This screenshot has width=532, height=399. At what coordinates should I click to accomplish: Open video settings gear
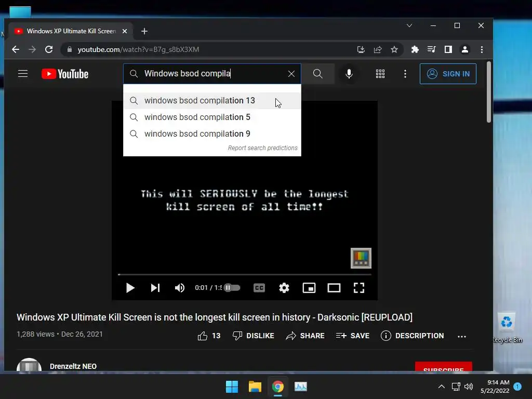[x=284, y=288]
